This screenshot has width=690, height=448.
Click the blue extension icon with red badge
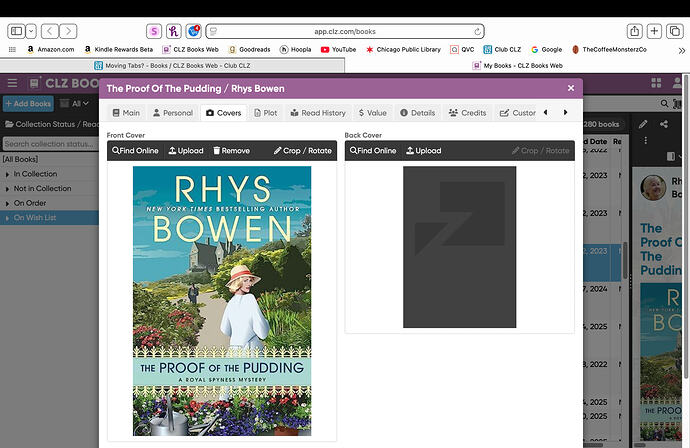[x=194, y=31]
